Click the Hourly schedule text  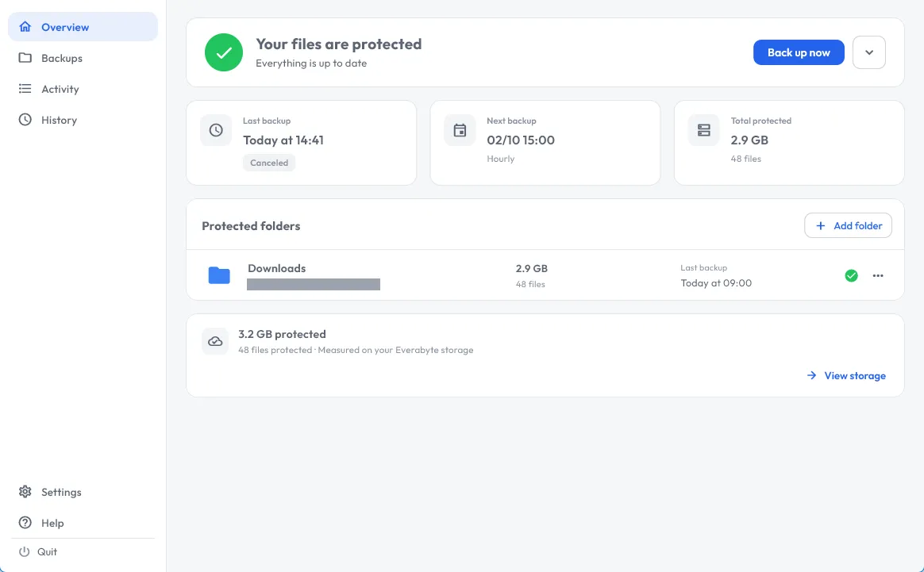coord(500,159)
